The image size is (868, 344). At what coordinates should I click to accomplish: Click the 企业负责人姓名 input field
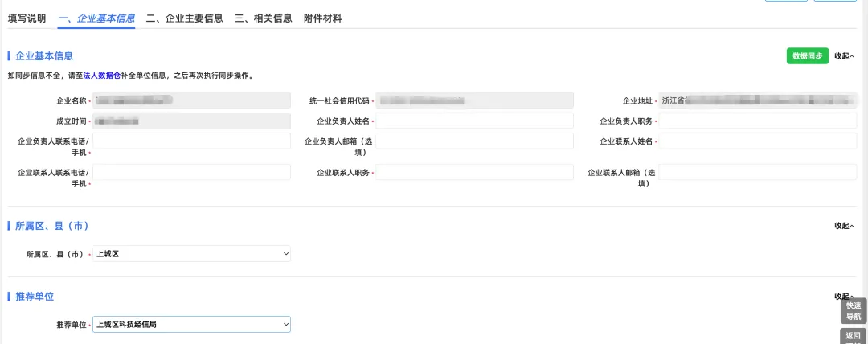(x=474, y=121)
